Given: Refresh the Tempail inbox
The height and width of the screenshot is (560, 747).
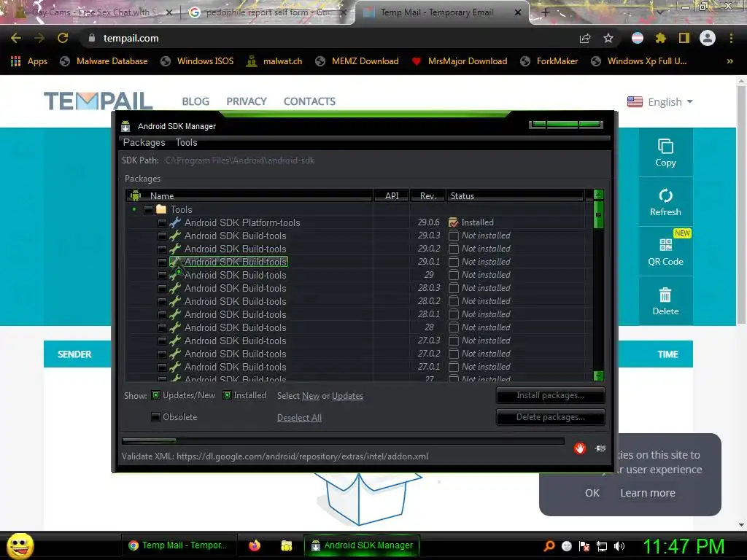Looking at the screenshot, I should [x=665, y=202].
